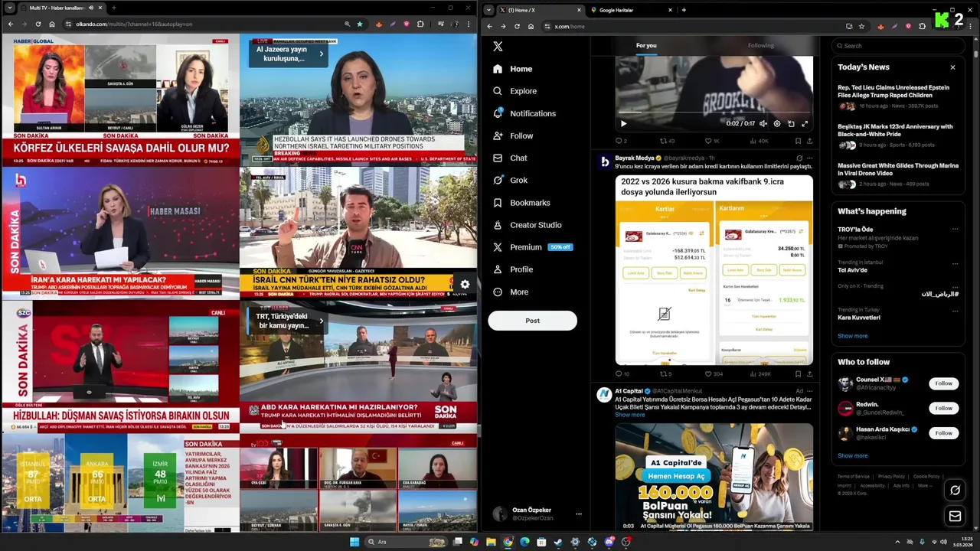Like the video post with 1K likes

click(712, 141)
